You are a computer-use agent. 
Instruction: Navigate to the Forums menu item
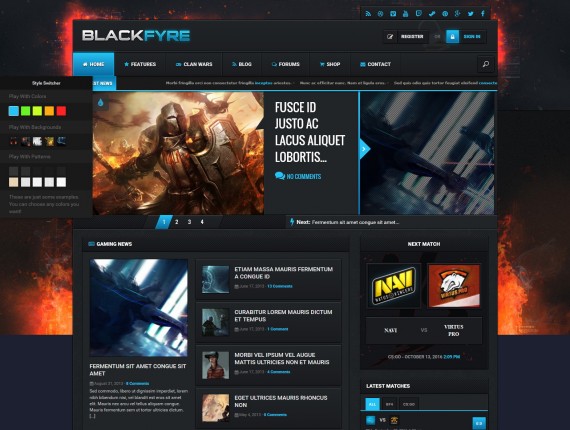pyautogui.click(x=285, y=64)
